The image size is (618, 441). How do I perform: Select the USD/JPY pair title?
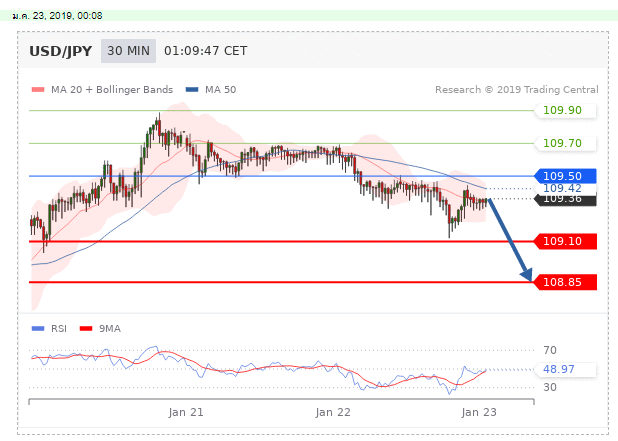pyautogui.click(x=61, y=51)
